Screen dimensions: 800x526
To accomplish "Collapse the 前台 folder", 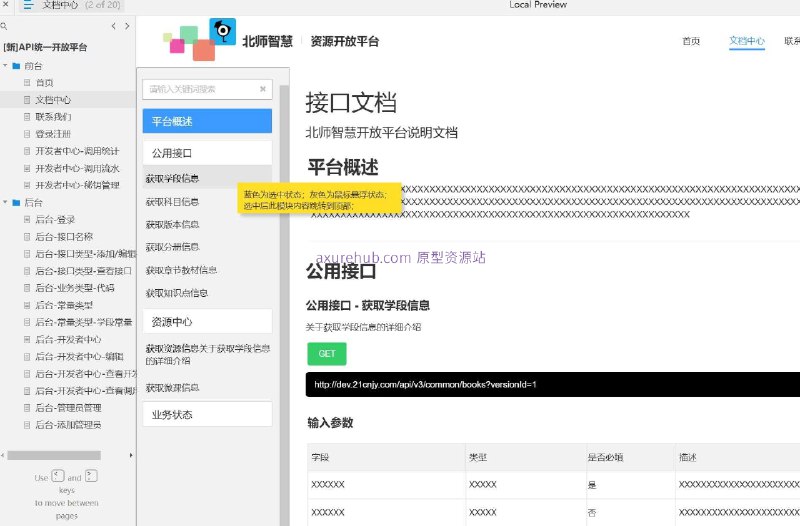I will pyautogui.click(x=5, y=66).
